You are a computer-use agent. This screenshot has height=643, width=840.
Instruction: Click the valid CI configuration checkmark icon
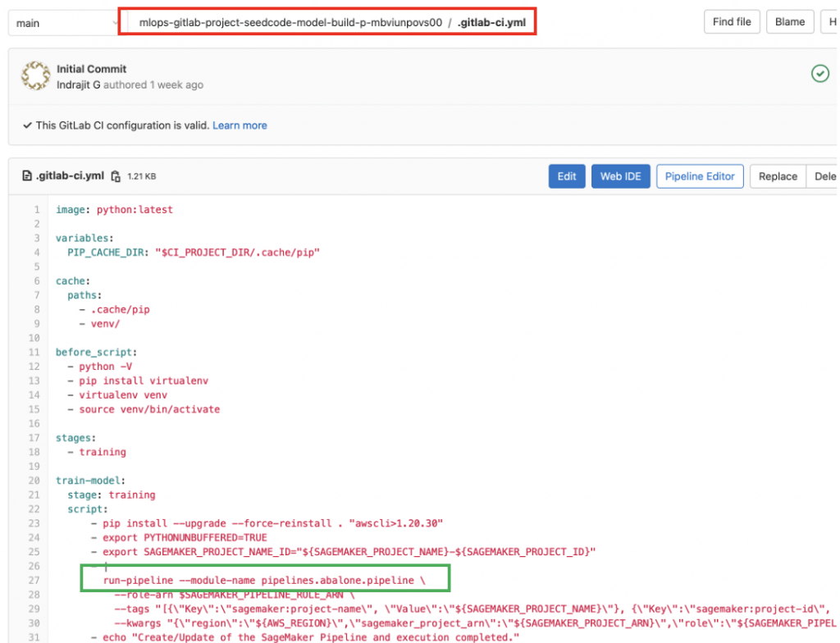tap(27, 125)
